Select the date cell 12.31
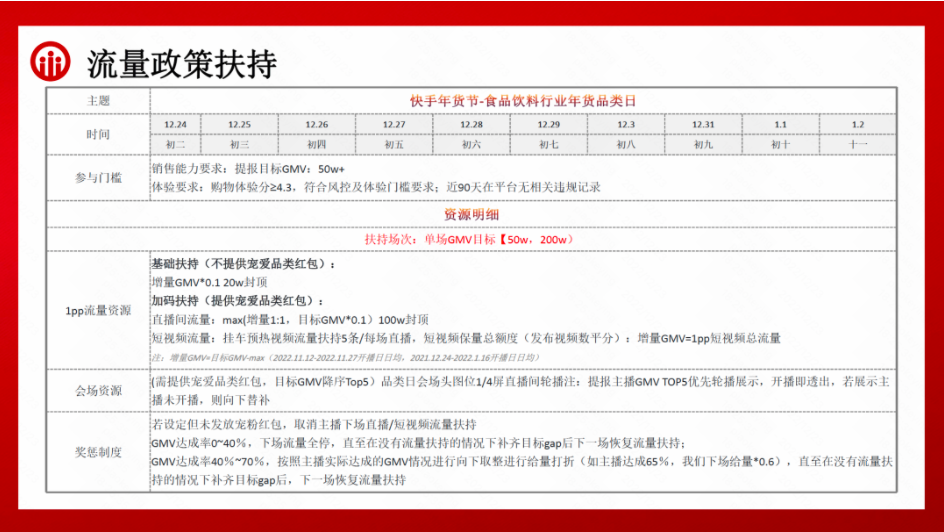Screen dimensions: 944x532 click(703, 125)
